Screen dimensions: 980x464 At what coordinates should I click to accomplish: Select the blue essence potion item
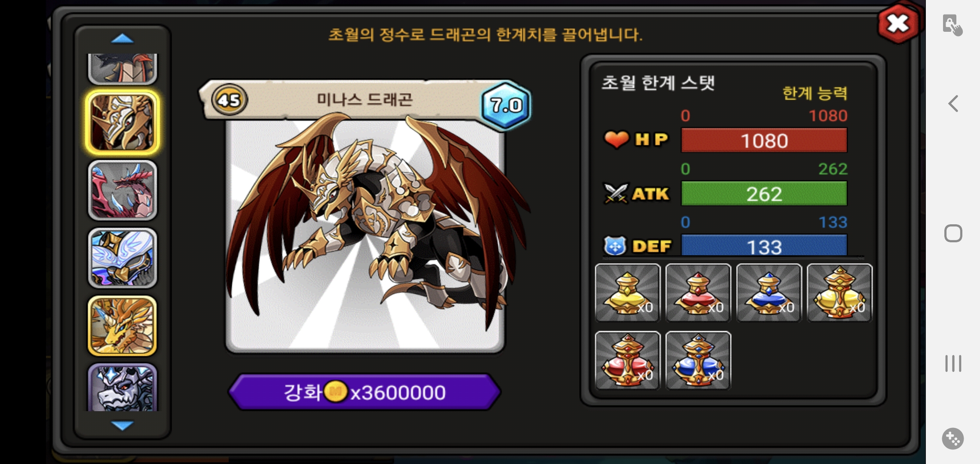click(769, 293)
